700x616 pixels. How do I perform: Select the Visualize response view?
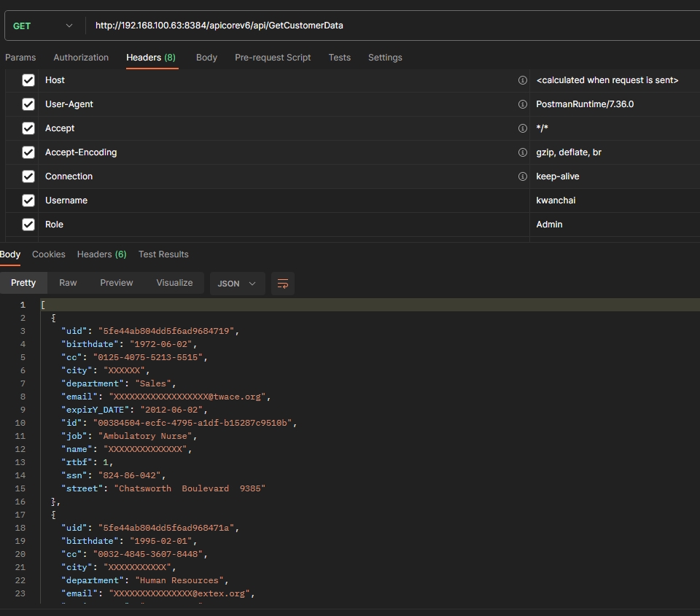pyautogui.click(x=174, y=283)
